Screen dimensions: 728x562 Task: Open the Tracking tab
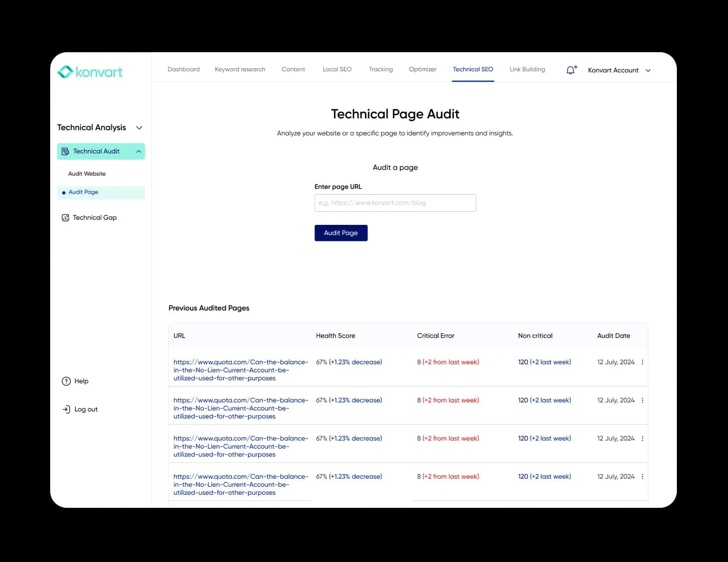point(381,70)
